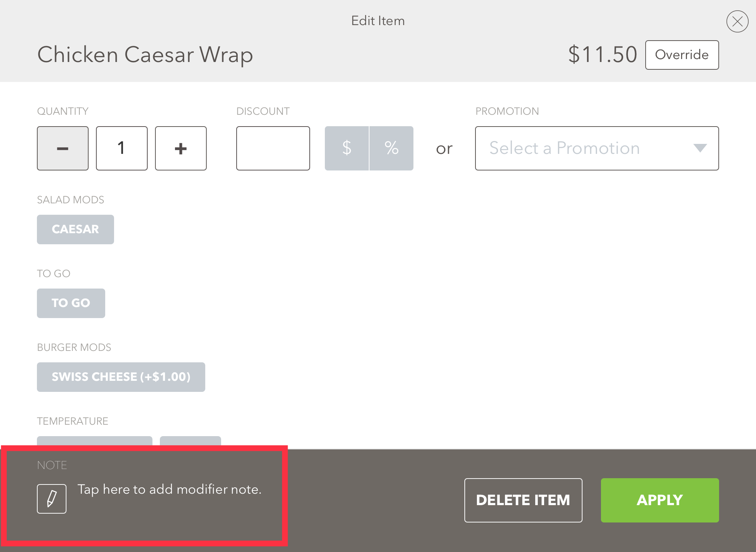Screen dimensions: 756x552
Task: Choose the dollar sign discount type
Action: (347, 148)
